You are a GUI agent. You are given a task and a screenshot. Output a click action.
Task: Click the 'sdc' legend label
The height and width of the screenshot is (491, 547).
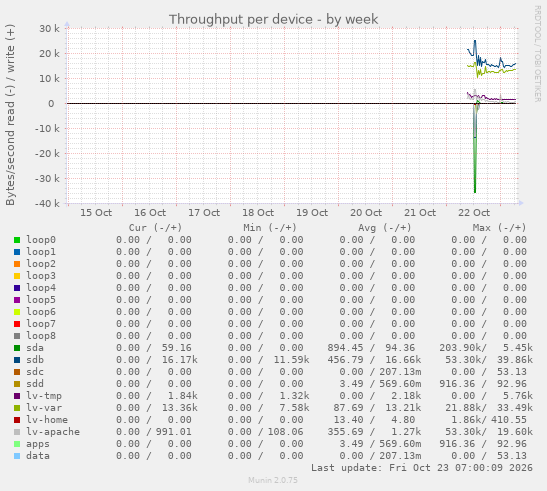click(x=35, y=372)
